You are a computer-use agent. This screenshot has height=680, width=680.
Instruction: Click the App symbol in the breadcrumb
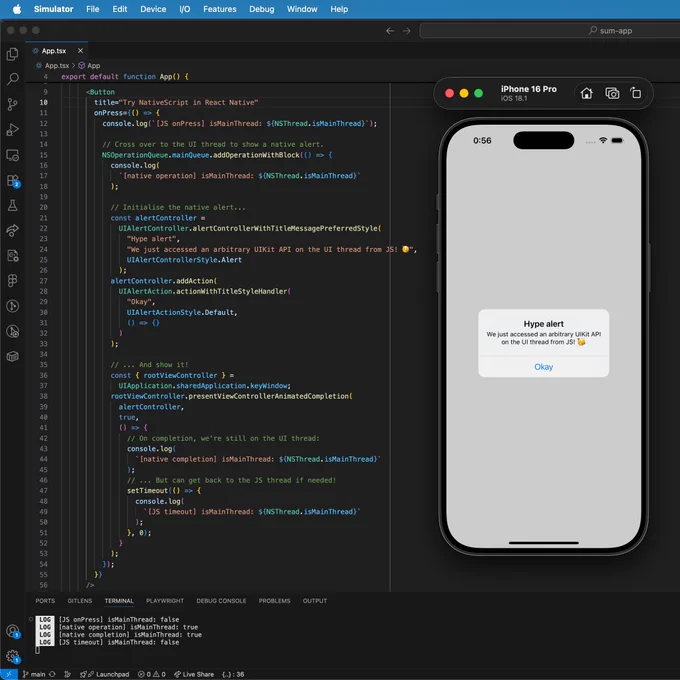89,65
